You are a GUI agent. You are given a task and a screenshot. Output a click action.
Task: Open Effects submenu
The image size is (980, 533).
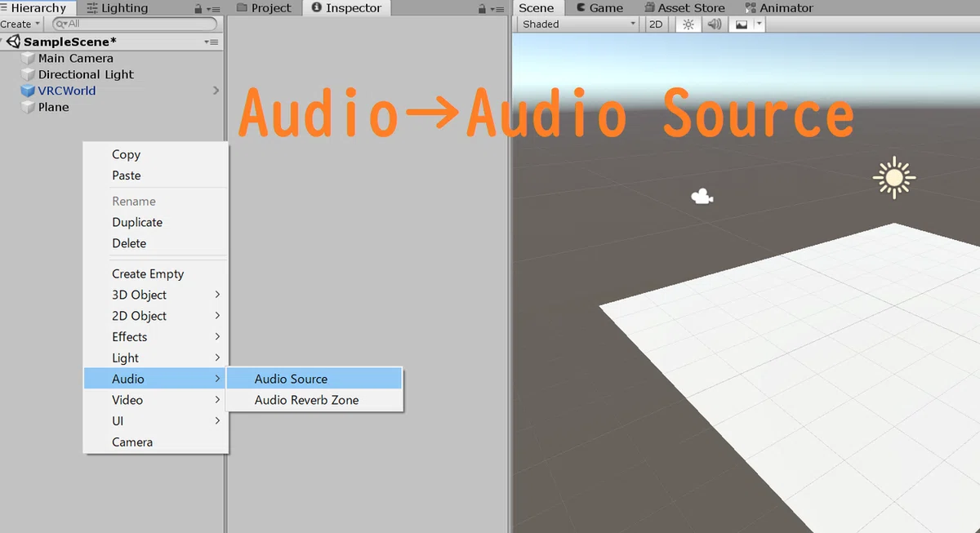[x=156, y=337]
